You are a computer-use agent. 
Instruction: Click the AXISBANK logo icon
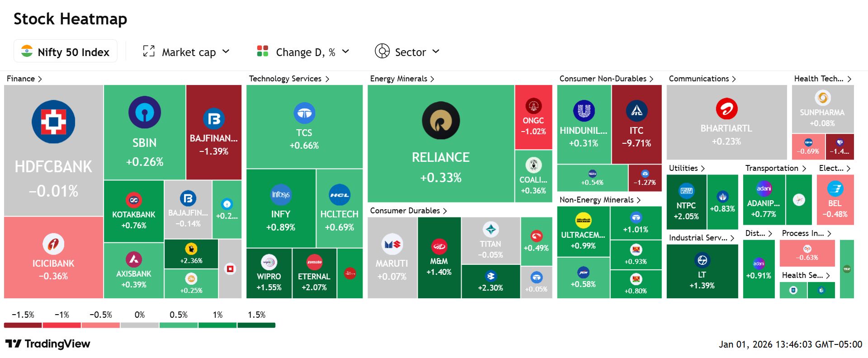pyautogui.click(x=134, y=259)
